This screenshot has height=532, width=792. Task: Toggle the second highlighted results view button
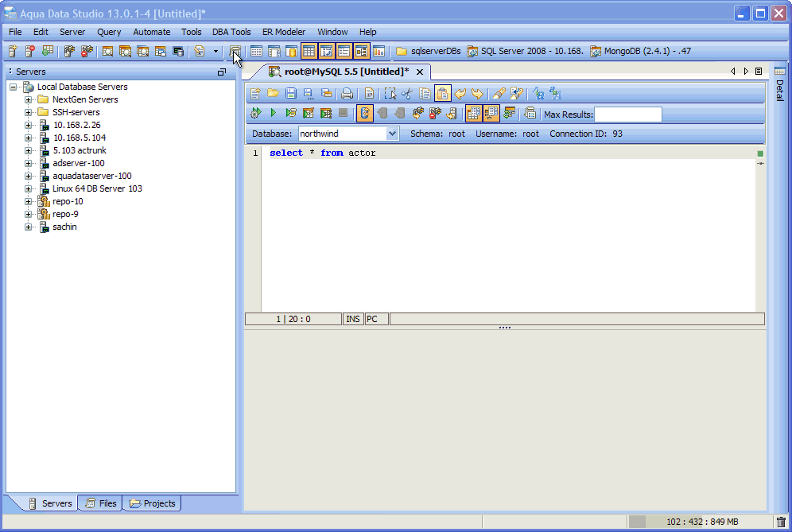pyautogui.click(x=491, y=113)
